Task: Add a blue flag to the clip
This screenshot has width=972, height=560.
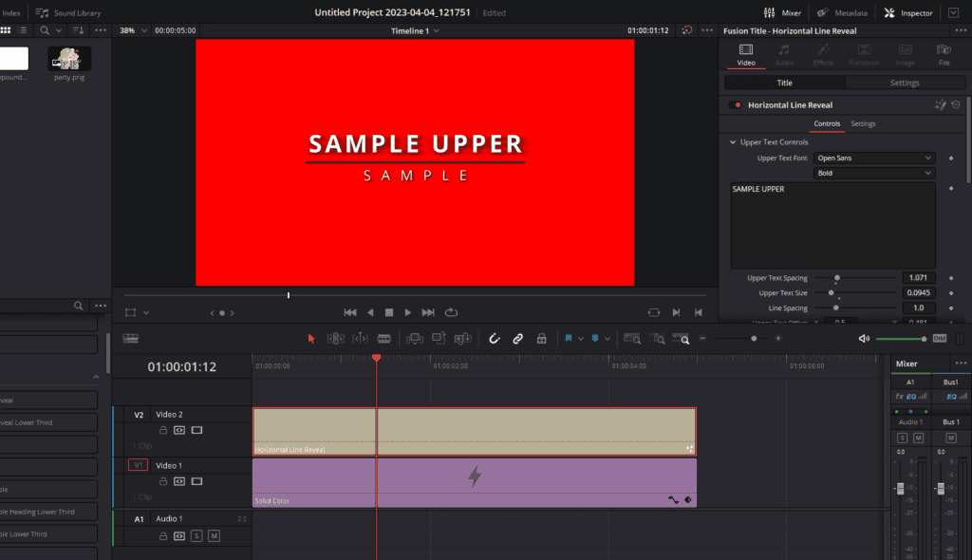Action: coord(569,339)
